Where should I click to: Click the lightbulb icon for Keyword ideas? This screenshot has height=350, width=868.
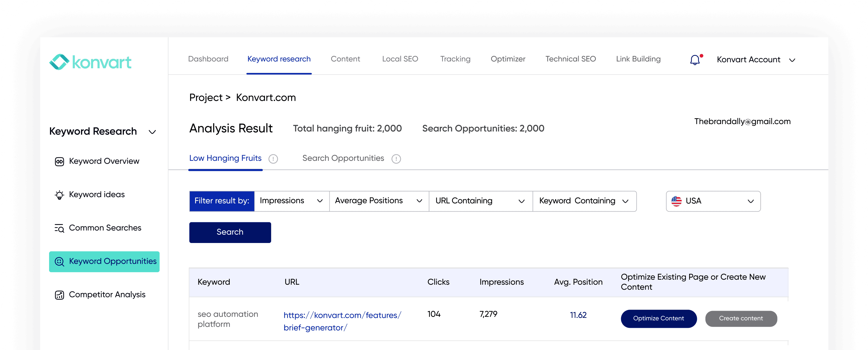[59, 195]
